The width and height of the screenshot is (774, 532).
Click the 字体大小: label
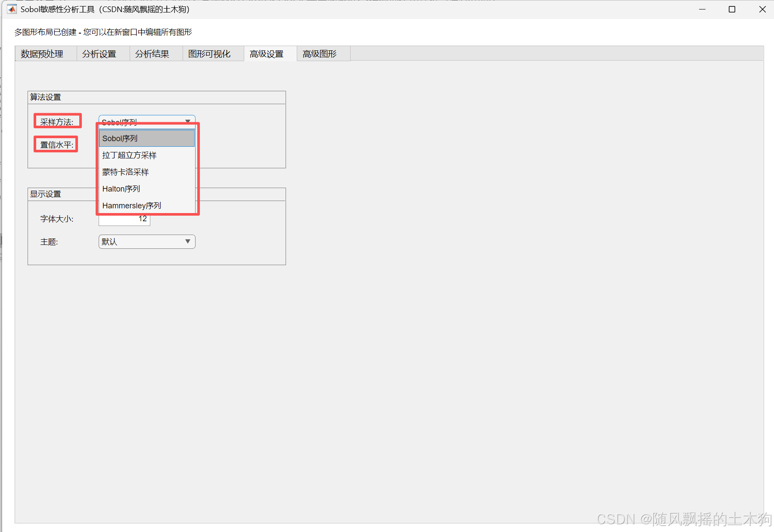pos(57,219)
